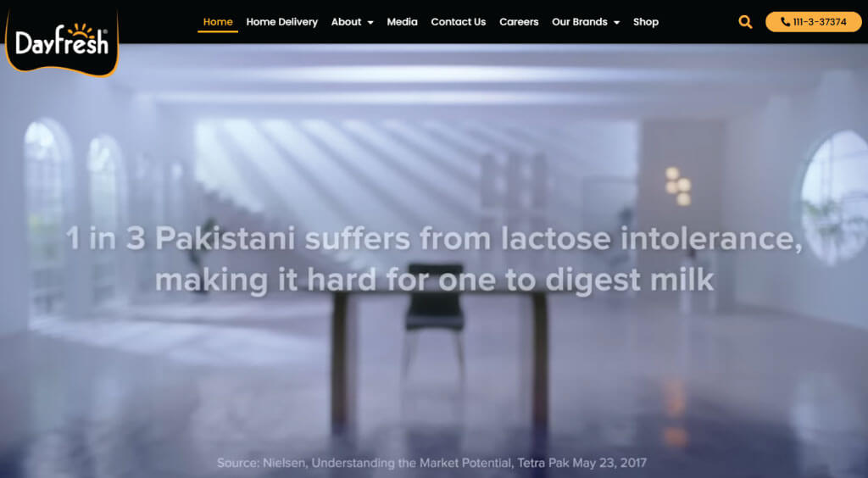The image size is (868, 478).
Task: Click the Nielsen source caption
Action: [431, 463]
